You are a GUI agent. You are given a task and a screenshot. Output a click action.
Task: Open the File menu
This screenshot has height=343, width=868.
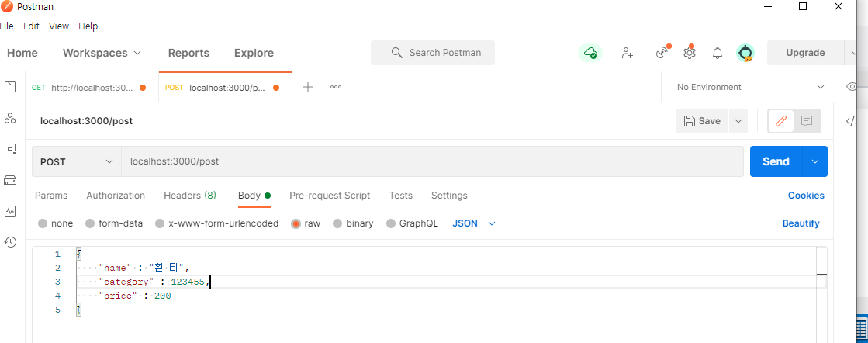(7, 26)
